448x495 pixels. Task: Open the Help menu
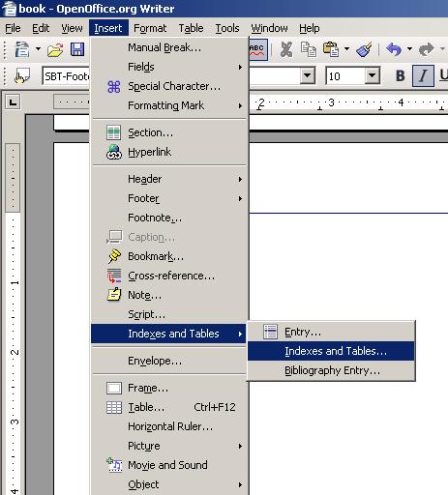(310, 28)
